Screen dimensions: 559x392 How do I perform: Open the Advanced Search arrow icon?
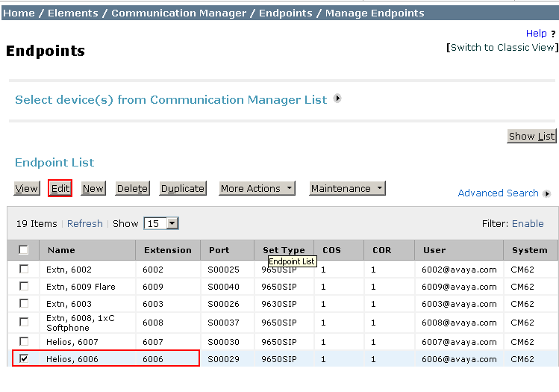coord(547,193)
